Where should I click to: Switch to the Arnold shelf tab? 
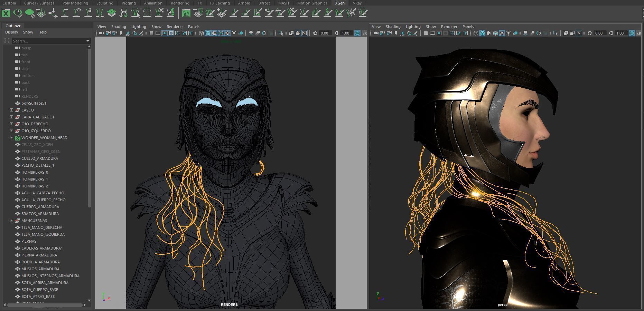tap(244, 3)
